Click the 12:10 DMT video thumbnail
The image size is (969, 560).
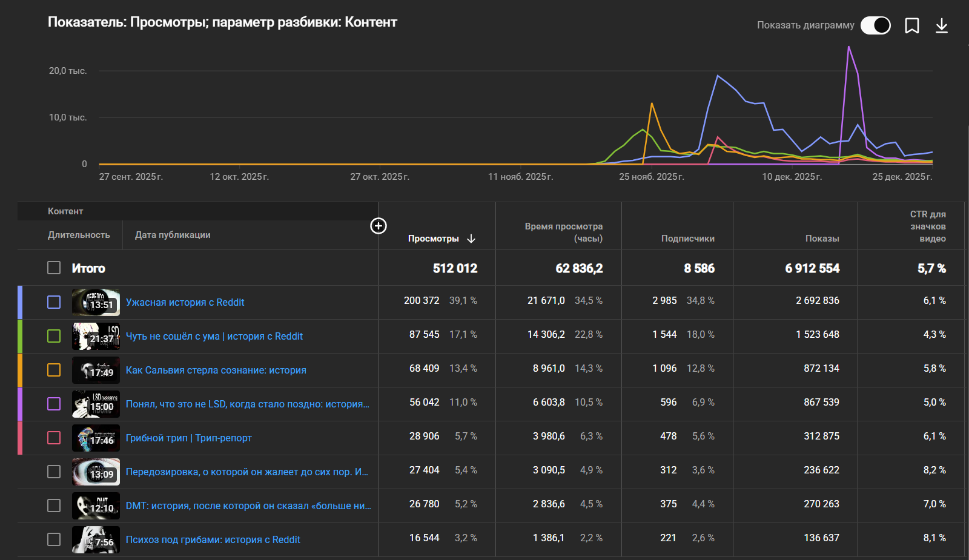pos(96,506)
